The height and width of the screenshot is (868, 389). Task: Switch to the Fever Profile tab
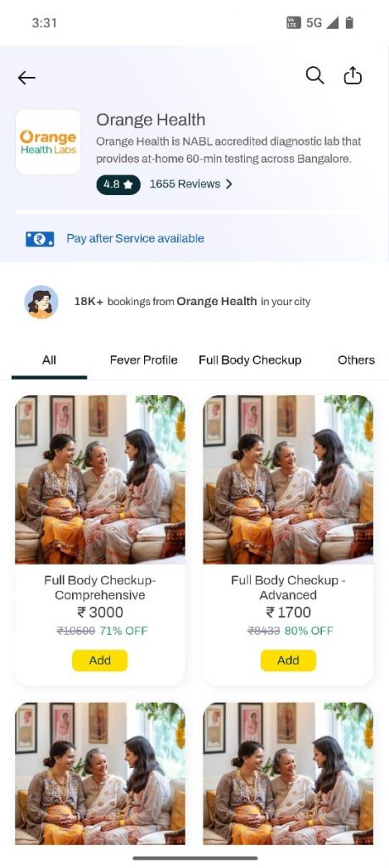[144, 360]
